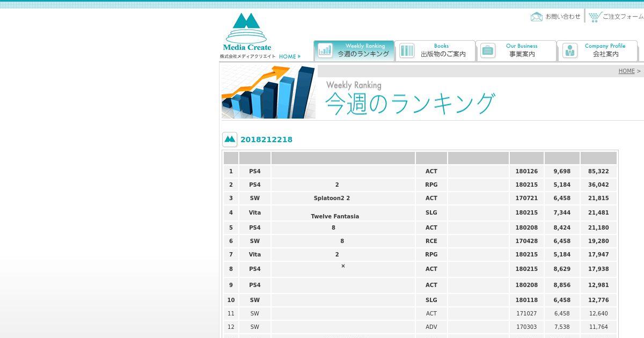Click the 12,981 total sales value

click(598, 285)
